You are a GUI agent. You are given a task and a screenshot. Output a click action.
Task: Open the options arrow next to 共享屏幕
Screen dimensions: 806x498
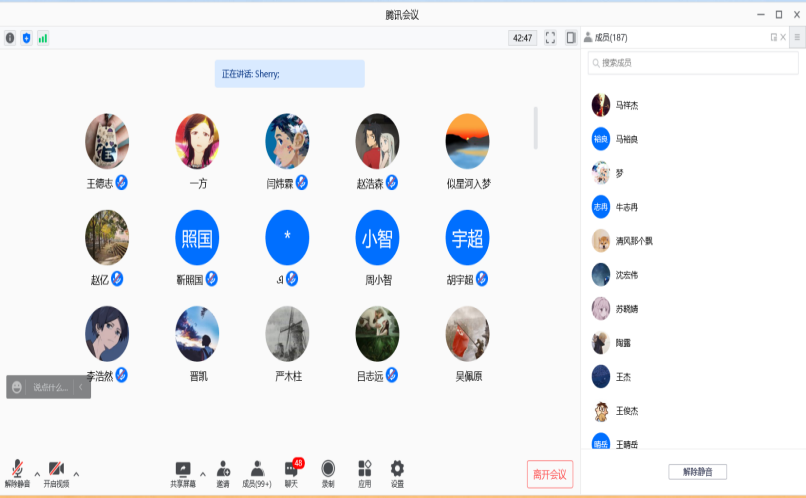pos(203,473)
